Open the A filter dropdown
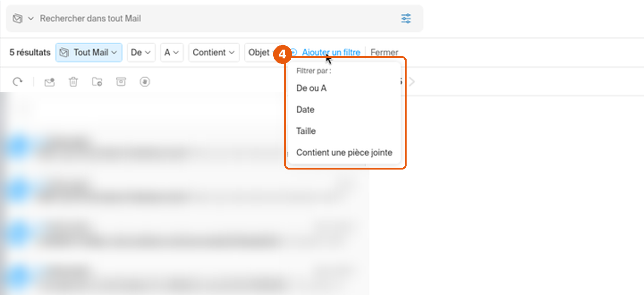This screenshot has height=295, width=644. click(172, 52)
